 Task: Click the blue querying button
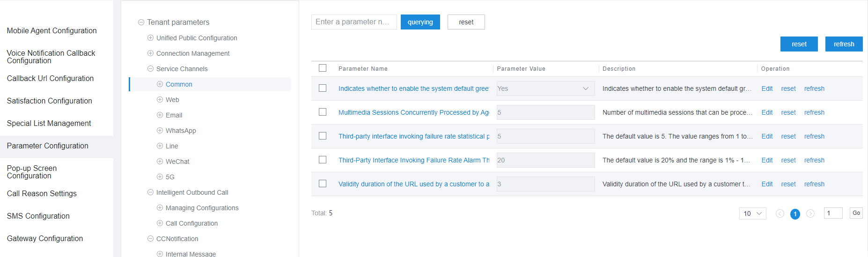(420, 22)
